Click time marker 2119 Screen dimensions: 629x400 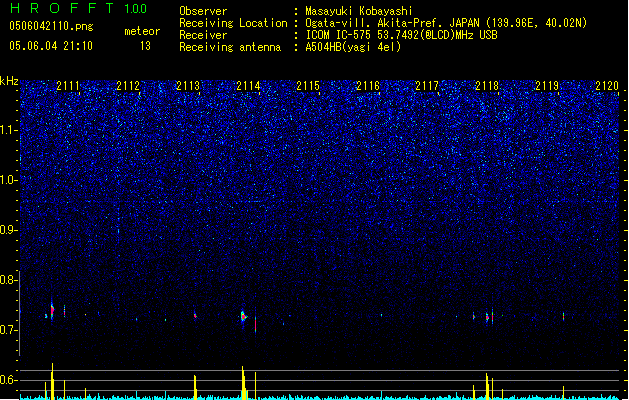[547, 86]
